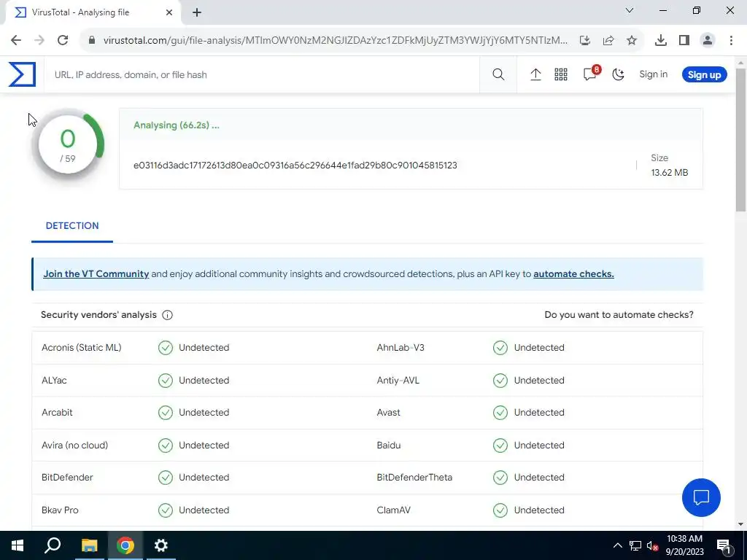Click the Sign up button
The width and height of the screenshot is (747, 560).
(704, 75)
